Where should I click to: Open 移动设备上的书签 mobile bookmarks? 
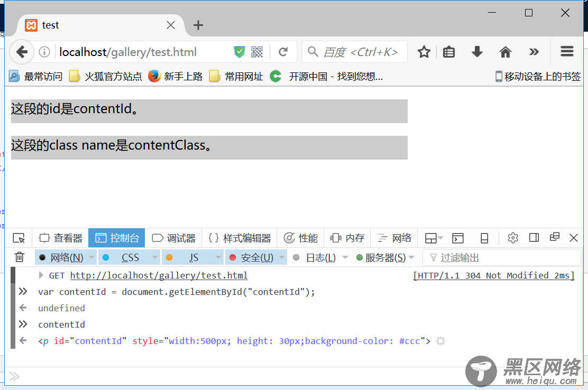[538, 77]
